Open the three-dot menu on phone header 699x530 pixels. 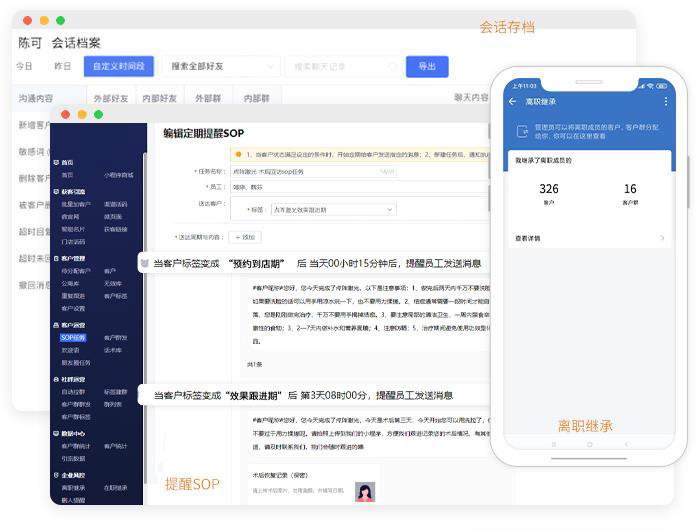point(666,101)
